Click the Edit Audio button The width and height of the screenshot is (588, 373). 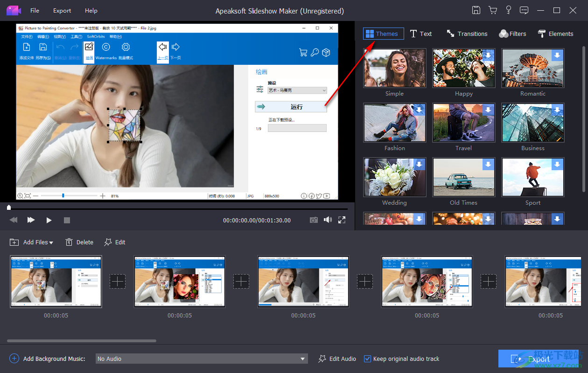[x=337, y=359]
